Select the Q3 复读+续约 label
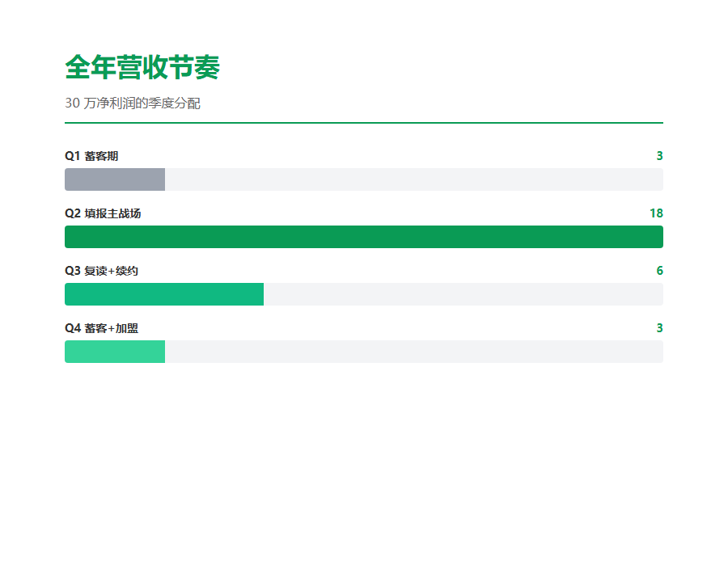The height and width of the screenshot is (582, 728). pyautogui.click(x=101, y=271)
